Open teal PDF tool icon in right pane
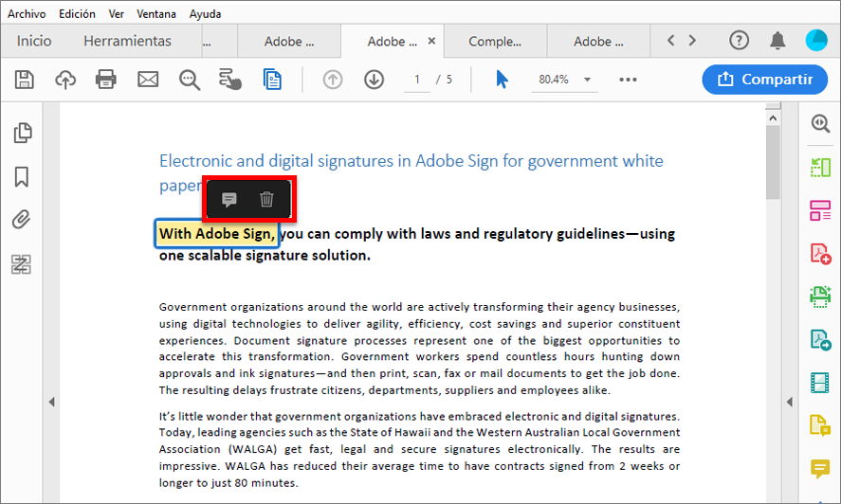Image resolution: width=841 pixels, height=504 pixels. tap(820, 340)
